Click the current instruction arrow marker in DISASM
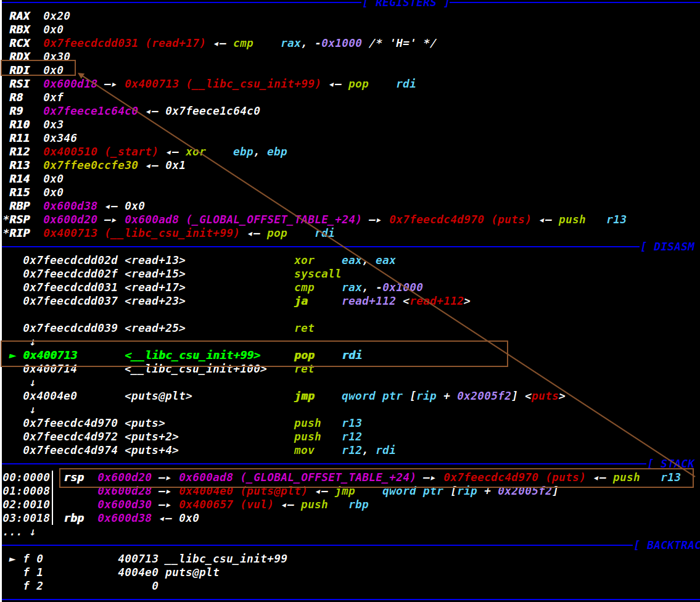Viewport: 700px width, 602px height. click(13, 355)
